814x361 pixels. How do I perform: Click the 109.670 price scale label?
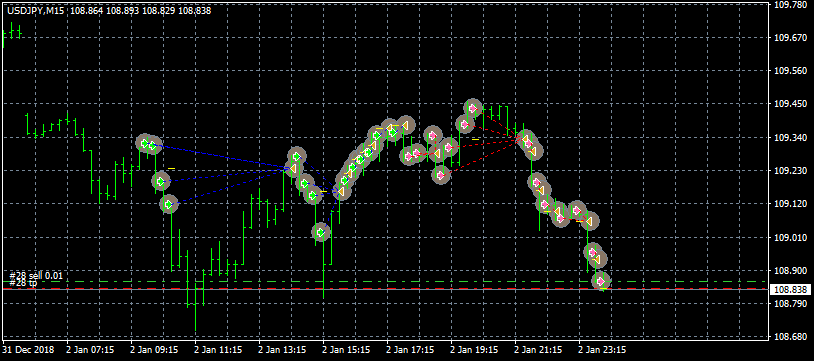click(790, 38)
